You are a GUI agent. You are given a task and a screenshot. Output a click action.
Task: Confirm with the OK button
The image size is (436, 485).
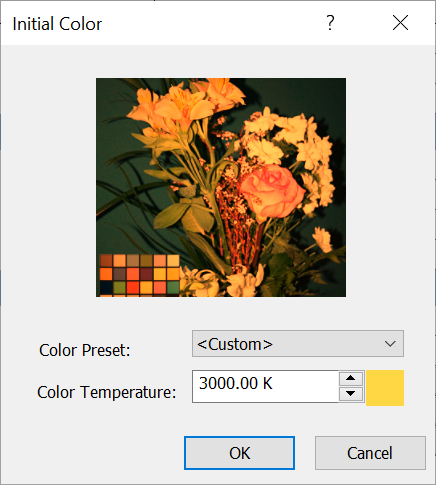239,453
